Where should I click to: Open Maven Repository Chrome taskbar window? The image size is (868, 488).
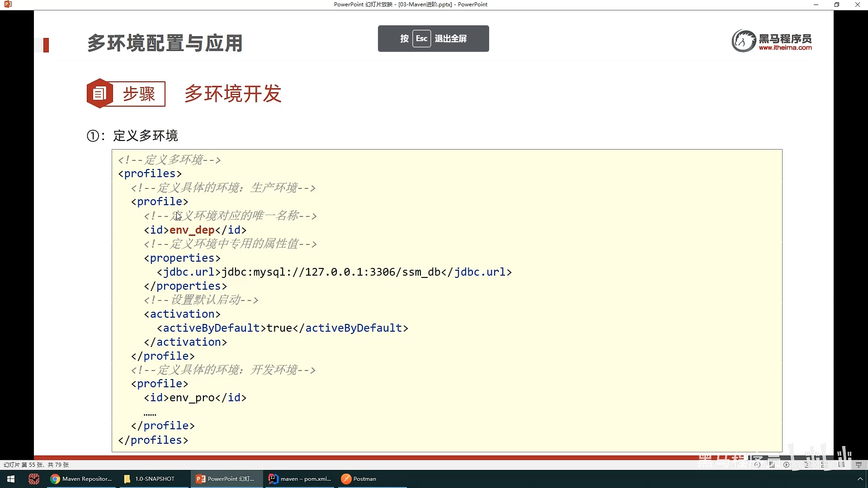81,479
